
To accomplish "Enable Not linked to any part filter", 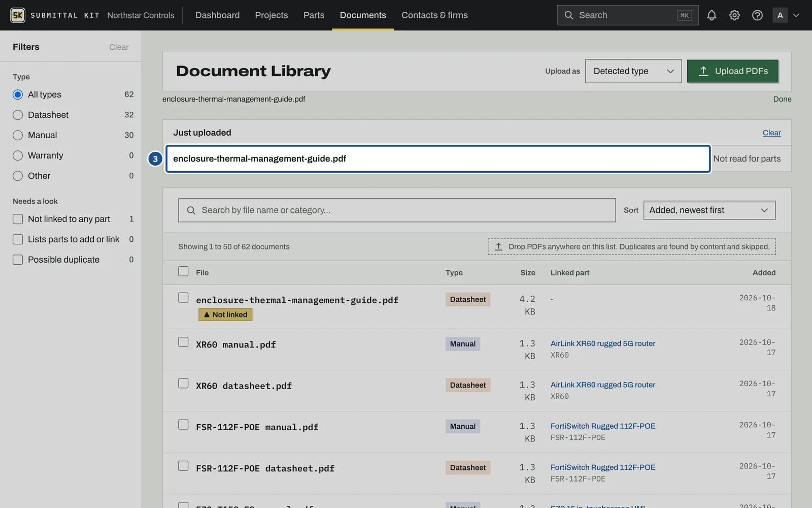I will (18, 219).
